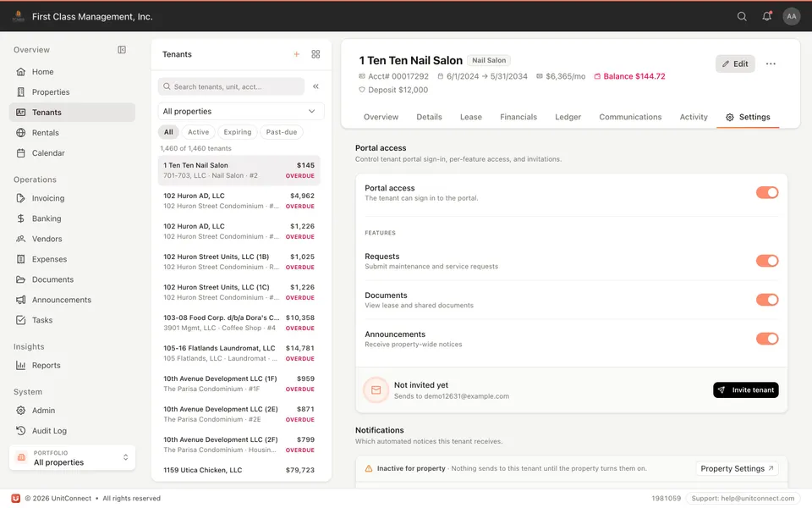Open the All properties filter dropdown
812x508 pixels.
241,112
